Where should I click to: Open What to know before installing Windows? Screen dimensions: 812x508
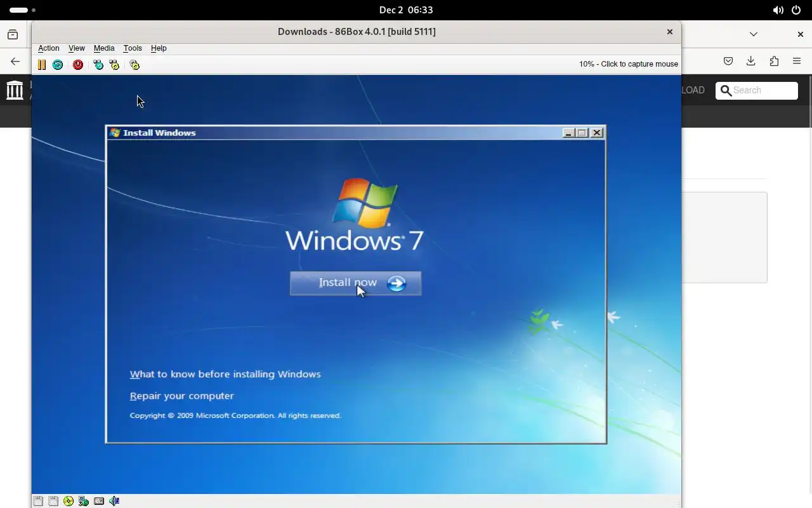[x=225, y=374]
